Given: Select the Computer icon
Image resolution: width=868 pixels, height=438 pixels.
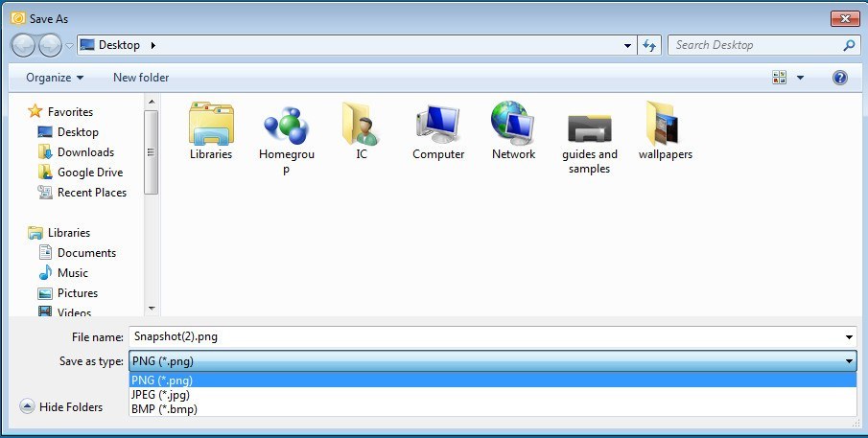Looking at the screenshot, I should pyautogui.click(x=438, y=125).
